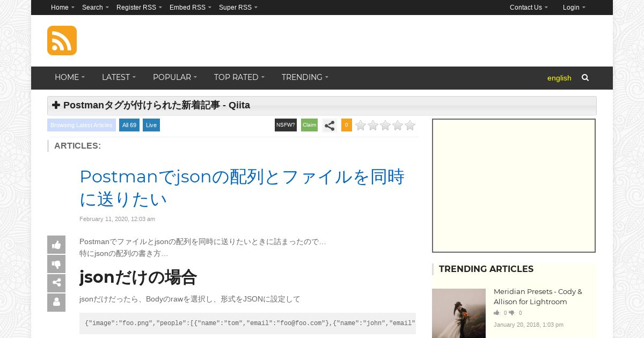This screenshot has width=644, height=338.
Task: Open the search magnifier icon
Action: 585,78
